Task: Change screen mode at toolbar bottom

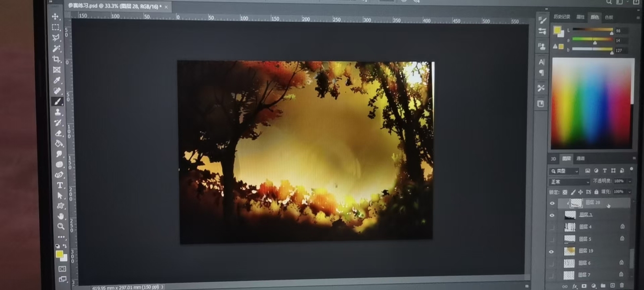Action: [x=63, y=279]
